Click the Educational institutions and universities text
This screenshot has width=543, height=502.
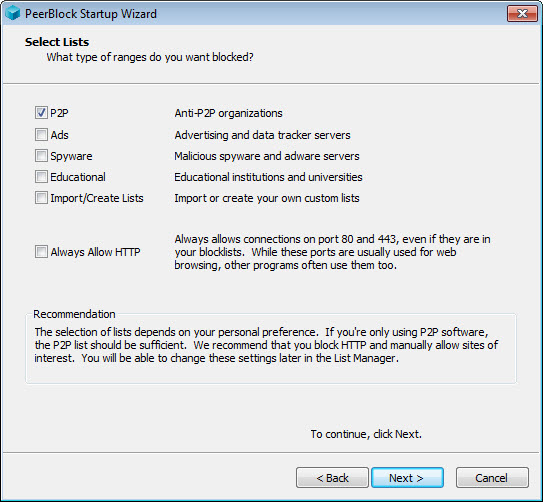(268, 177)
